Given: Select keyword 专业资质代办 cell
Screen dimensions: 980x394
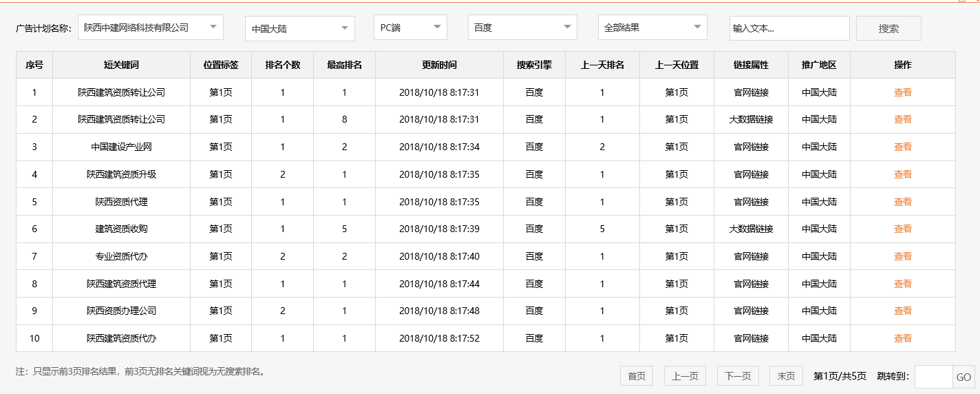Looking at the screenshot, I should (121, 256).
